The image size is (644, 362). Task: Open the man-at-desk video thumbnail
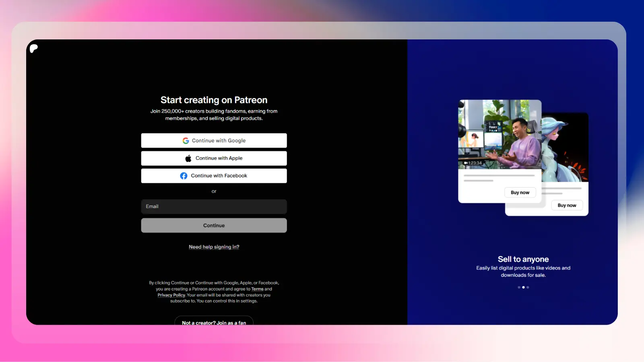(500, 134)
